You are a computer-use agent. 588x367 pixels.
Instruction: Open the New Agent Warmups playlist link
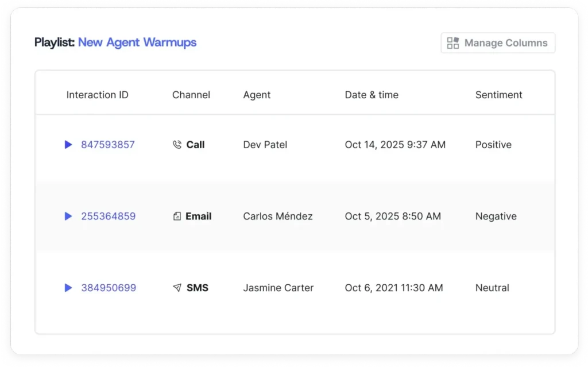coord(137,43)
